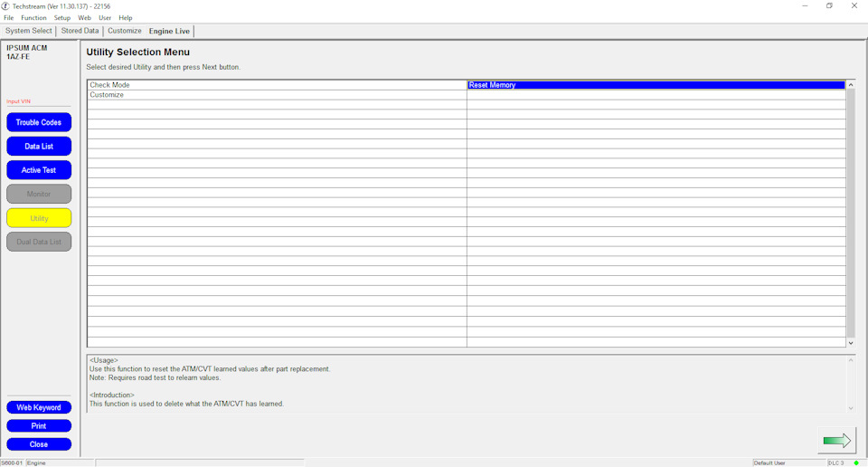This screenshot has height=467, width=868.
Task: Open the Function menu
Action: pos(33,18)
